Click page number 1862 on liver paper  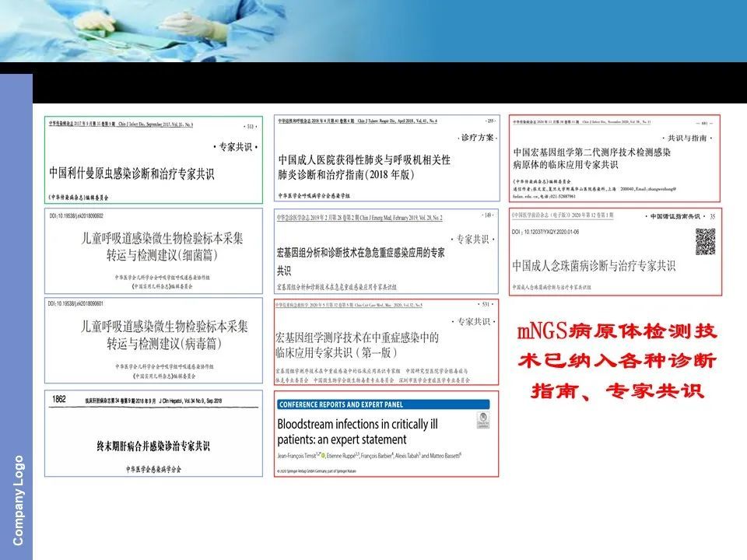[59, 399]
